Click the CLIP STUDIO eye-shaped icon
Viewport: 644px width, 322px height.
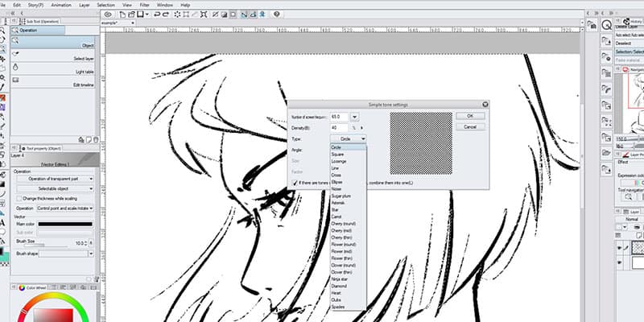pyautogui.click(x=108, y=14)
